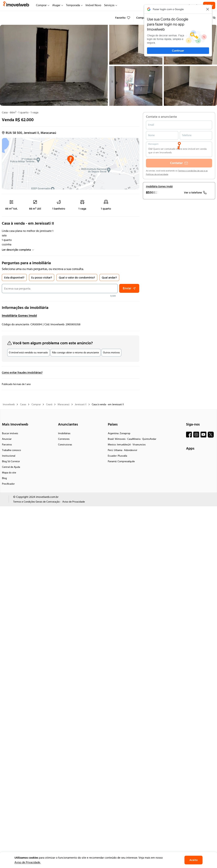Click the orange Contatar button
Viewport: 217px width, 868px height.
click(179, 163)
